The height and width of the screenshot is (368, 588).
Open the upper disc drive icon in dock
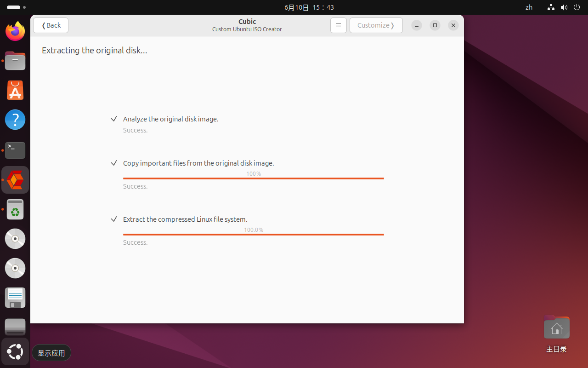[x=15, y=239]
